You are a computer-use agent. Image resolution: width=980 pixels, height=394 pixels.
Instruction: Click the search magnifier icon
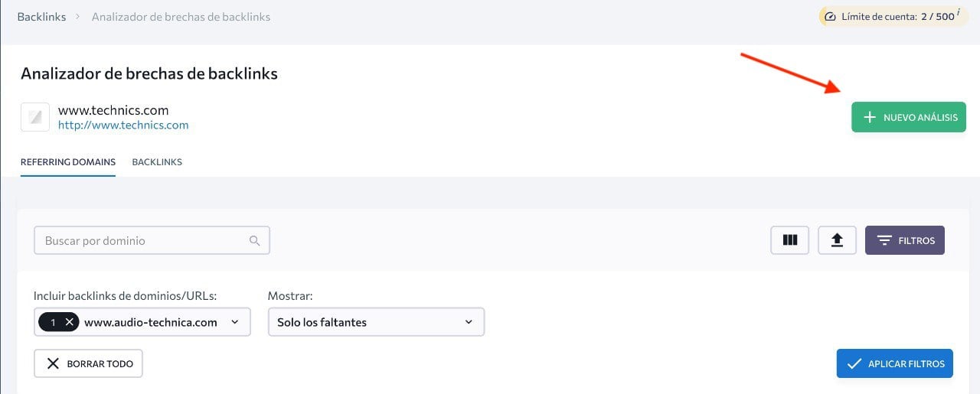255,241
